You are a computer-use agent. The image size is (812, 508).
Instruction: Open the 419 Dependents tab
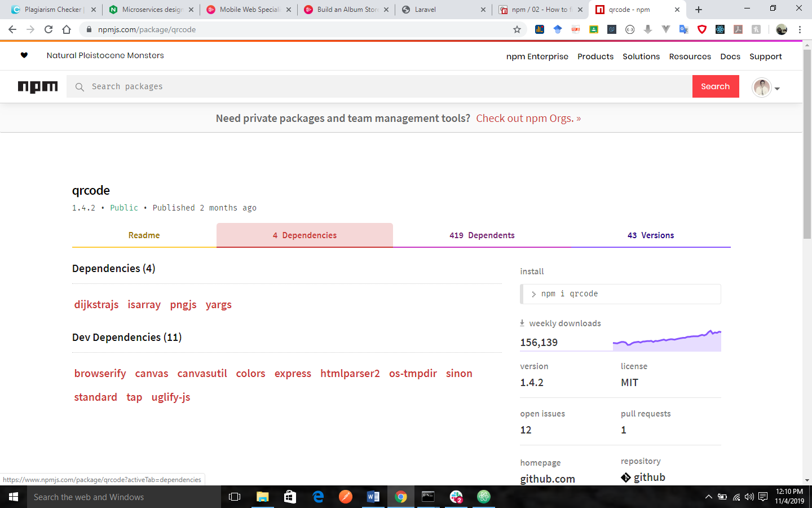482,235
